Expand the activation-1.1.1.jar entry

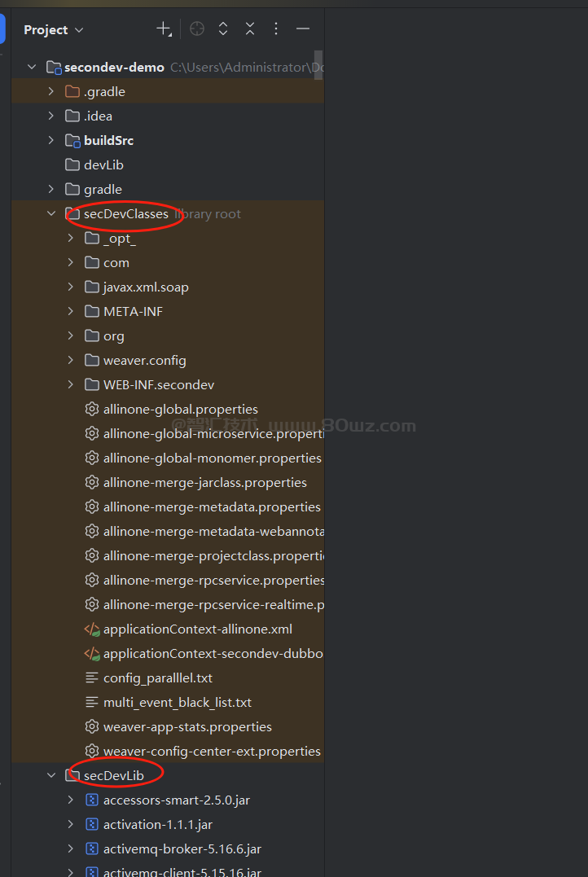pos(71,825)
